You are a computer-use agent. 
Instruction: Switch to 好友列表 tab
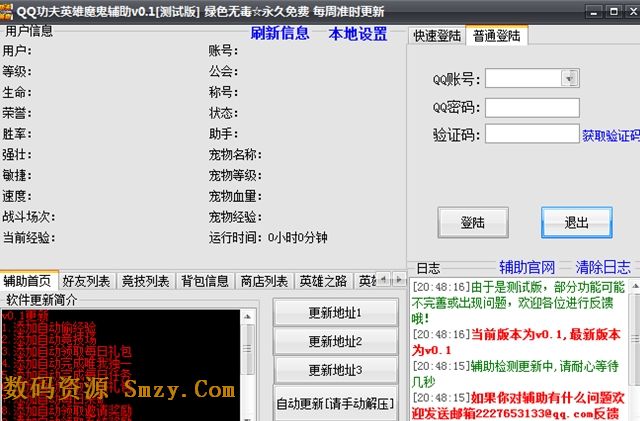point(87,281)
